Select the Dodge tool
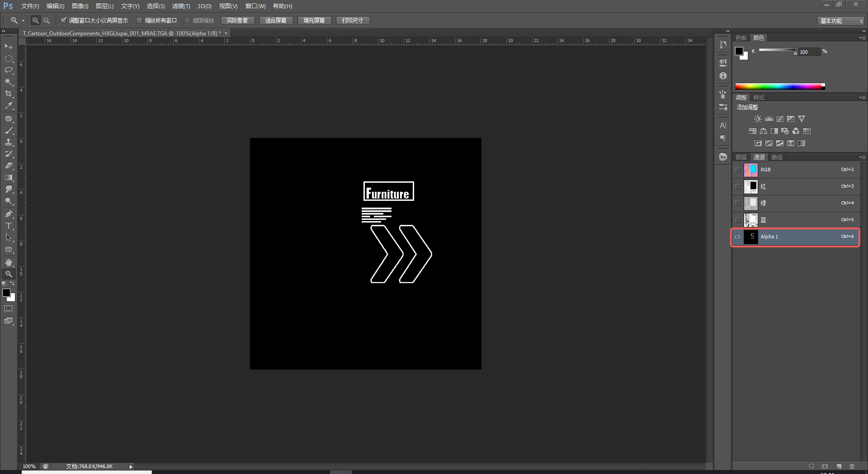 [9, 201]
